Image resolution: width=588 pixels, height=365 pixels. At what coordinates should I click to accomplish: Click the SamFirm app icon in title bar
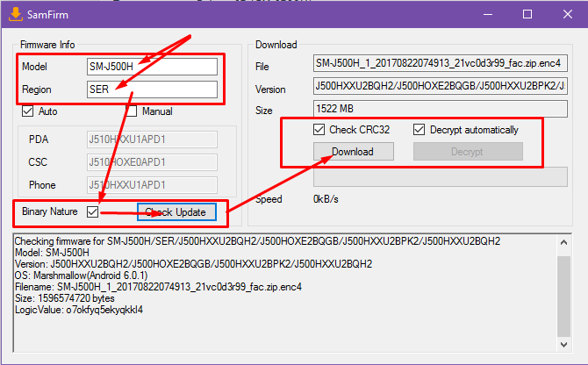tap(15, 14)
